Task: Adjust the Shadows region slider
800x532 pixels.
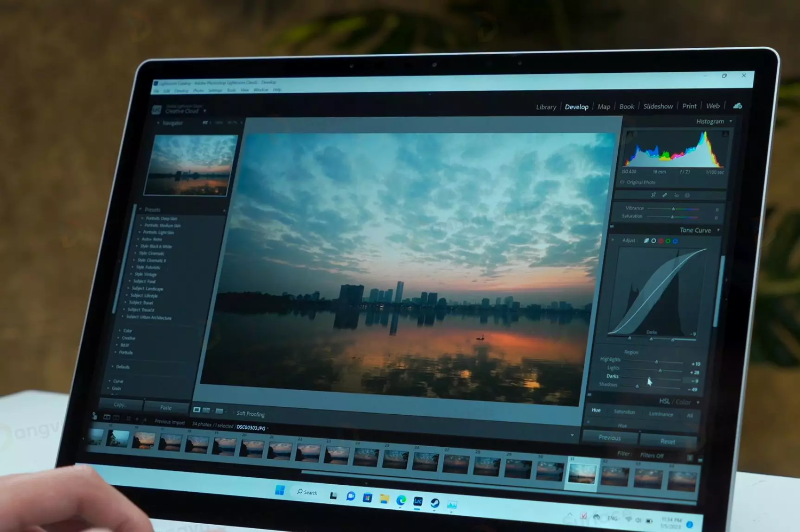Action: point(637,386)
